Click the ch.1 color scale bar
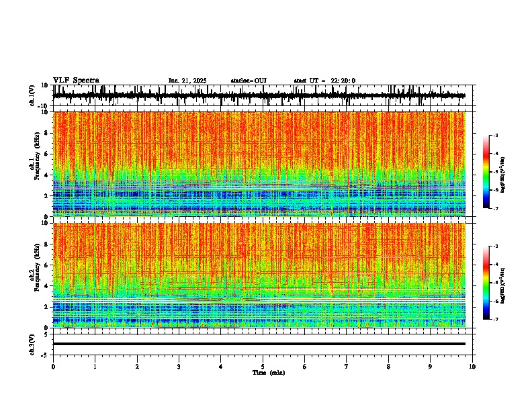Viewport: 532px width, 411px height. [x=486, y=172]
